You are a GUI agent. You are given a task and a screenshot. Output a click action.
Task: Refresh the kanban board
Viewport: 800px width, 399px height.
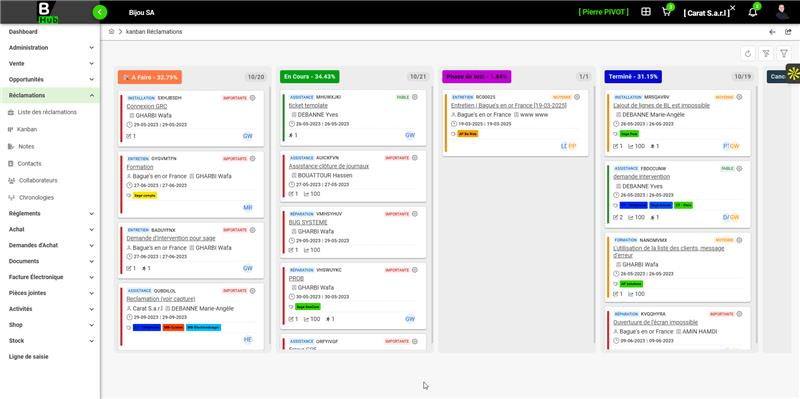tap(748, 54)
